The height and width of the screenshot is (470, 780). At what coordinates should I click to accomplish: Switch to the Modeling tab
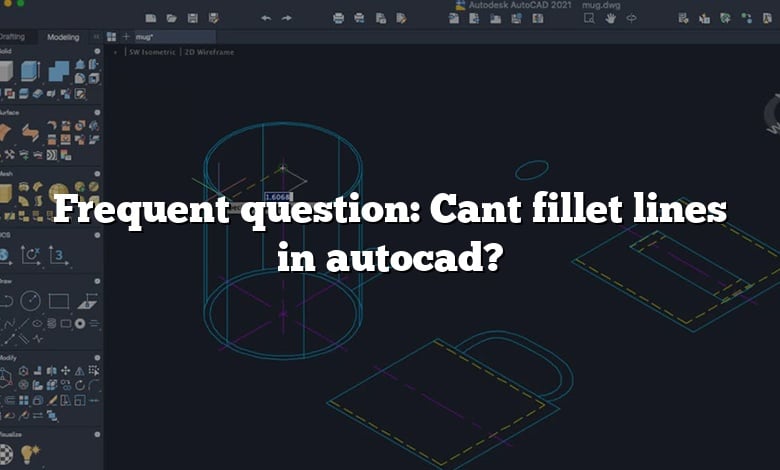pyautogui.click(x=63, y=37)
